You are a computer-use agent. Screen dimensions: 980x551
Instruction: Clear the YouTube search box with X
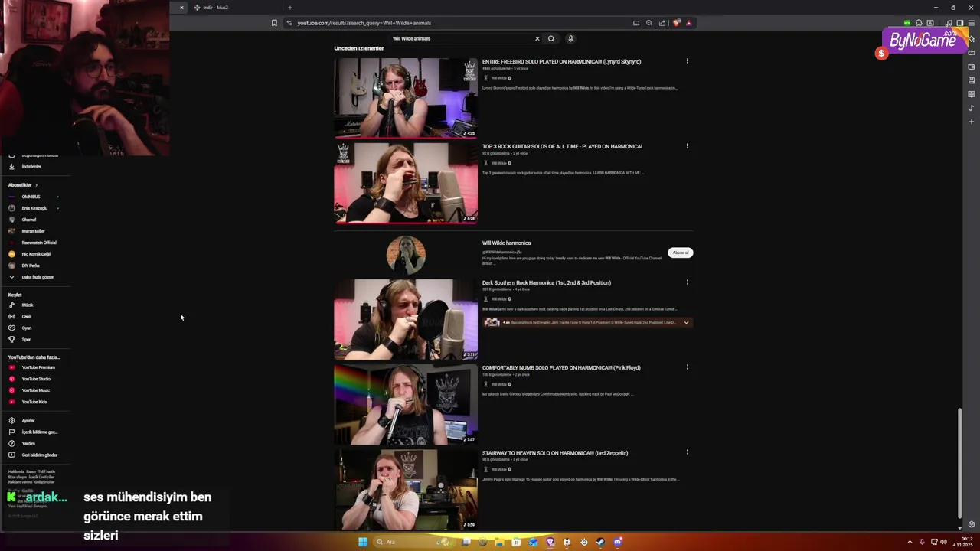[537, 38]
